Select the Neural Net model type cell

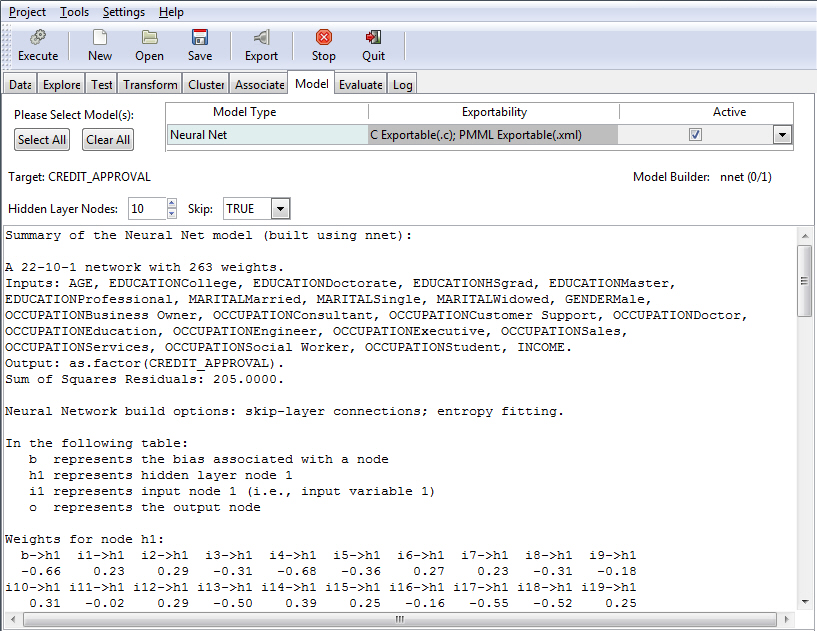point(267,135)
